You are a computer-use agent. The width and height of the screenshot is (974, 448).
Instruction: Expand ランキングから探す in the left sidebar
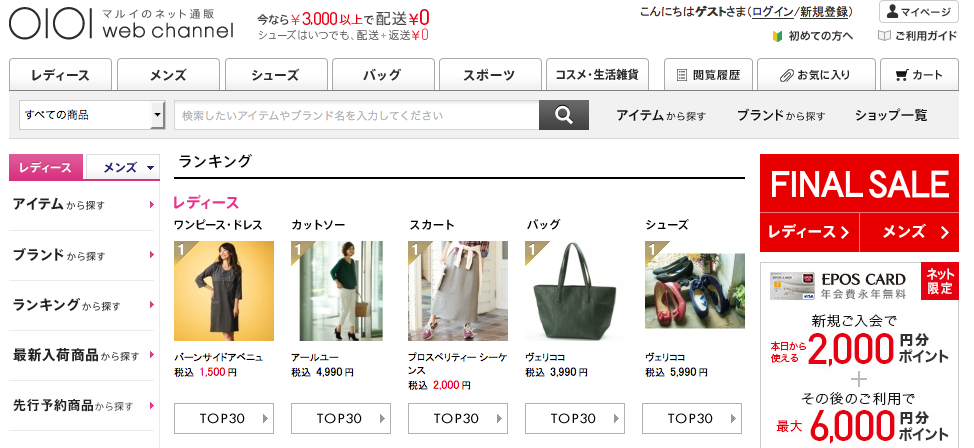(82, 305)
